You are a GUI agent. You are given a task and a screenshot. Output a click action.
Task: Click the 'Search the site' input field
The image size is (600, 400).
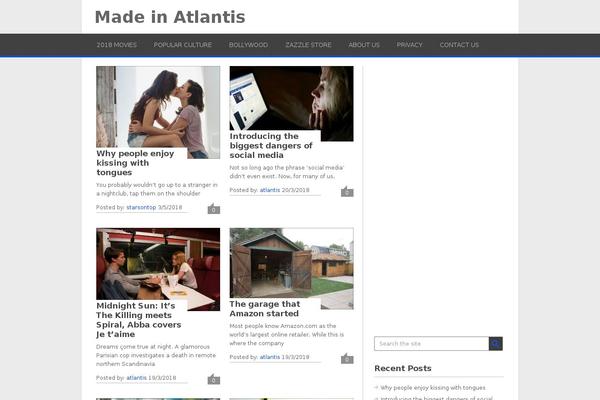coord(432,344)
